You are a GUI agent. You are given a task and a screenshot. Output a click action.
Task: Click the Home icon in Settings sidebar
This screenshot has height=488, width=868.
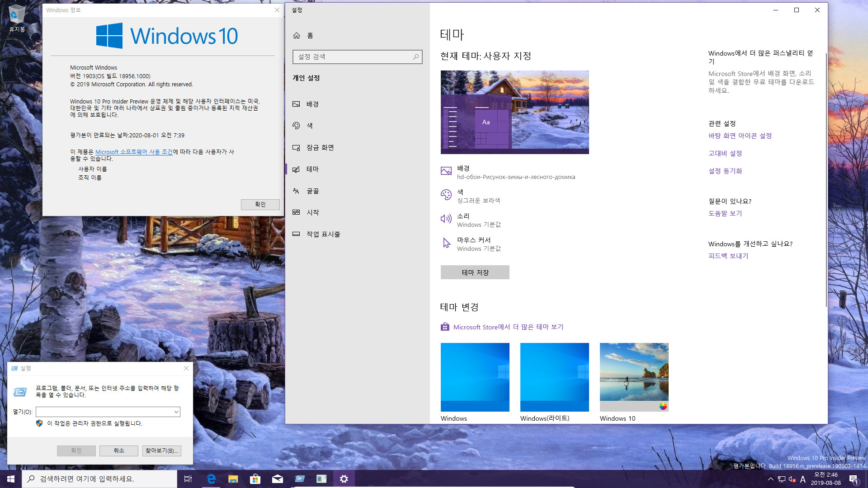click(297, 35)
